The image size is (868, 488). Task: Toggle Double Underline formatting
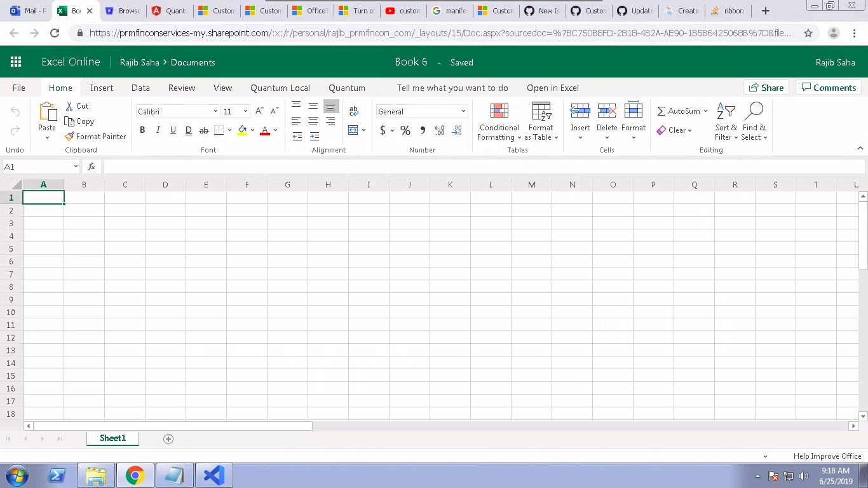188,130
